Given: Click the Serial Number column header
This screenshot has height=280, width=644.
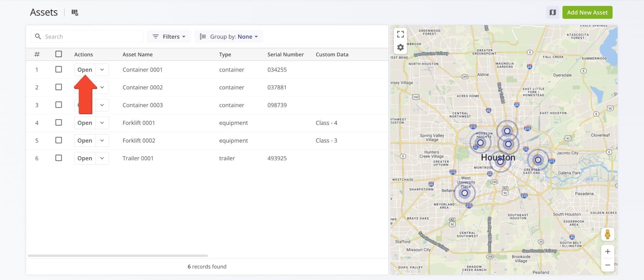Looking at the screenshot, I should pyautogui.click(x=285, y=54).
